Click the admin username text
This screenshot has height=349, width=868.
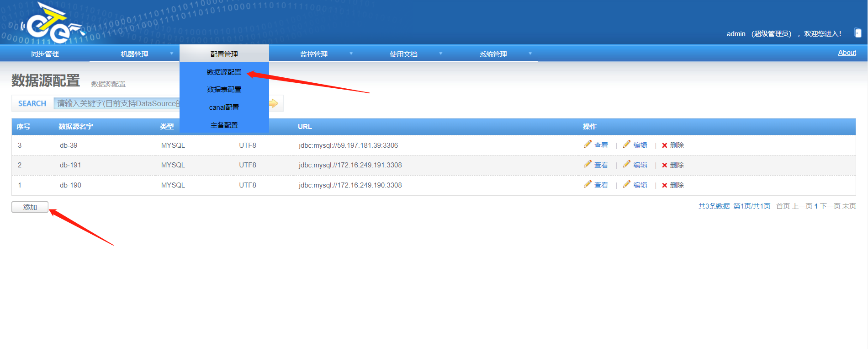(x=736, y=34)
